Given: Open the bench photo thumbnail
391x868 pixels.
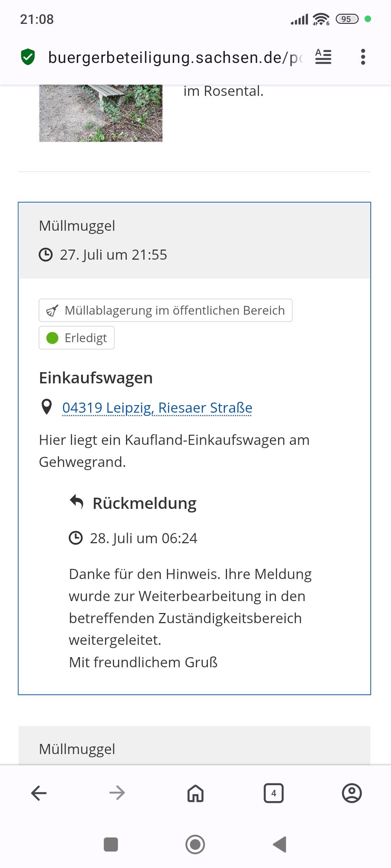Looking at the screenshot, I should [x=101, y=113].
